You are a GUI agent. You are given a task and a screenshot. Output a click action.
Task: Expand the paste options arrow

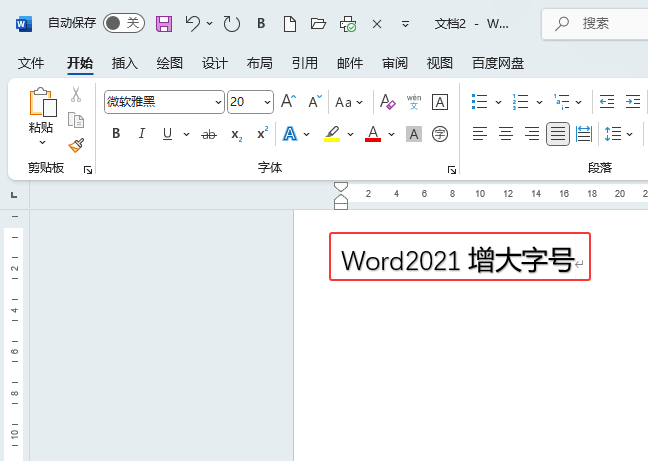point(42,143)
